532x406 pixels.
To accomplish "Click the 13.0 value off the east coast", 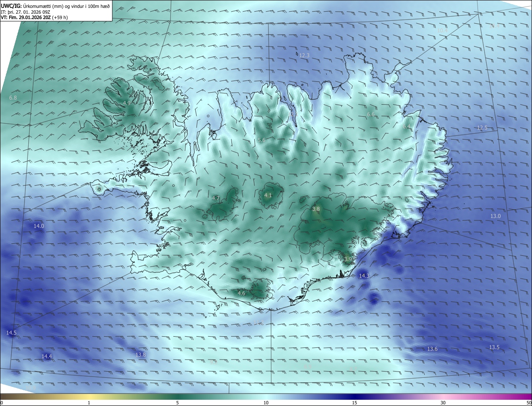I will click(495, 216).
